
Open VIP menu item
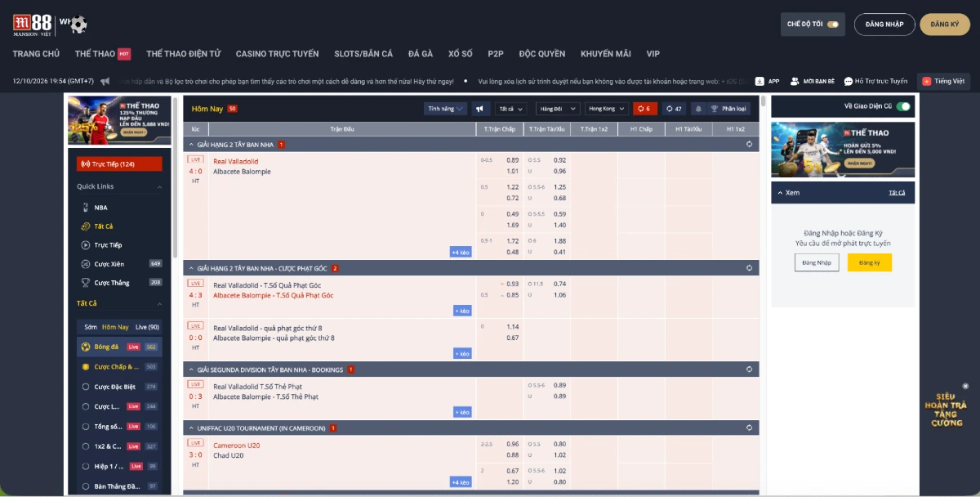653,54
